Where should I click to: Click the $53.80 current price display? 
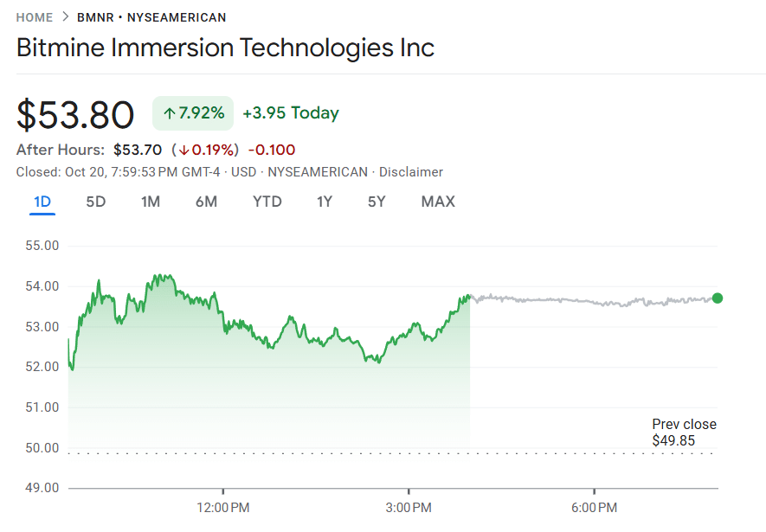(74, 114)
